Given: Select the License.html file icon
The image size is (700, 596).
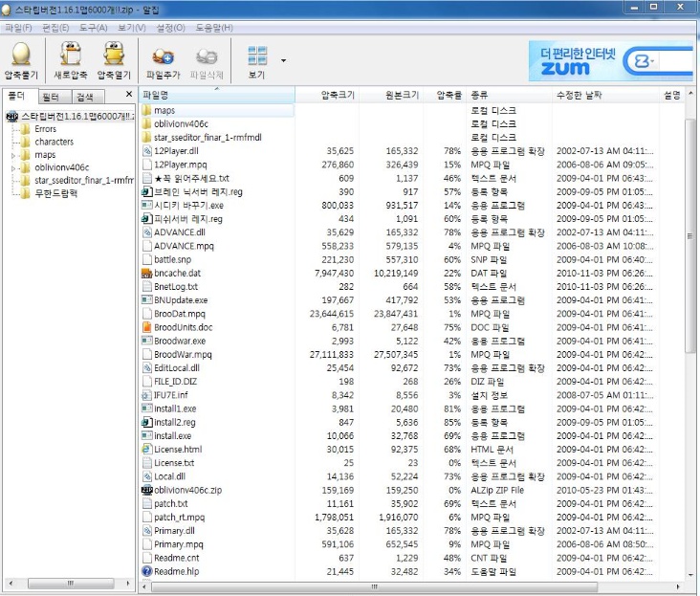Looking at the screenshot, I should click(x=146, y=449).
